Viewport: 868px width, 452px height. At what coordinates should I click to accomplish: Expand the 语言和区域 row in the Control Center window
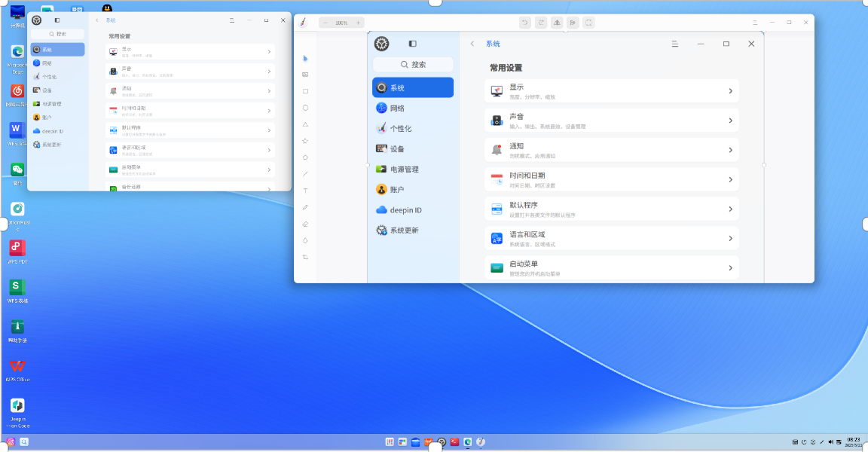pyautogui.click(x=190, y=150)
